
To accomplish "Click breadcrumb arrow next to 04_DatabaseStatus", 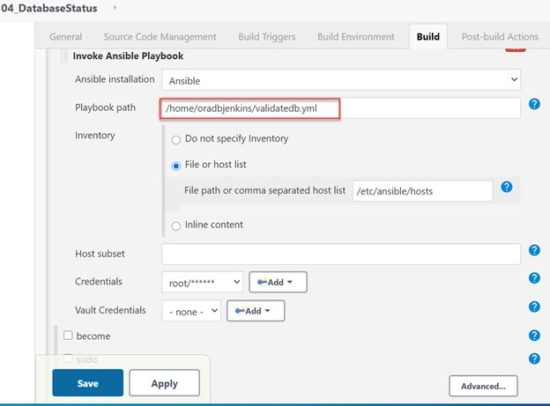I will [x=115, y=7].
